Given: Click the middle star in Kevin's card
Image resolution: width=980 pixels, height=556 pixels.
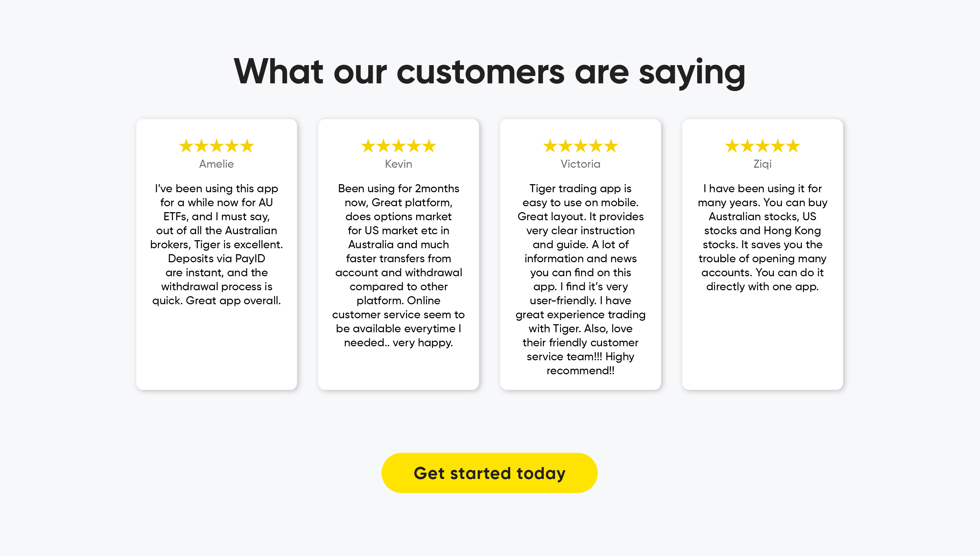Looking at the screenshot, I should (398, 146).
